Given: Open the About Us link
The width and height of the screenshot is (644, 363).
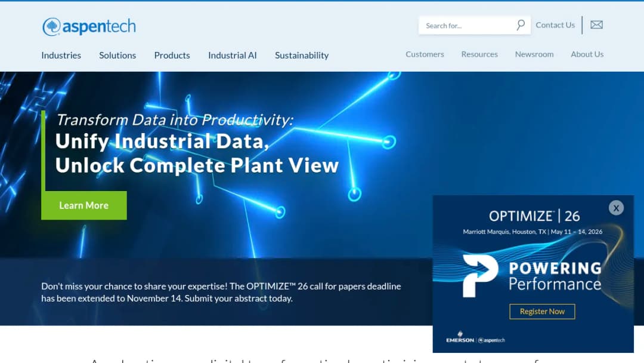Looking at the screenshot, I should tap(587, 54).
